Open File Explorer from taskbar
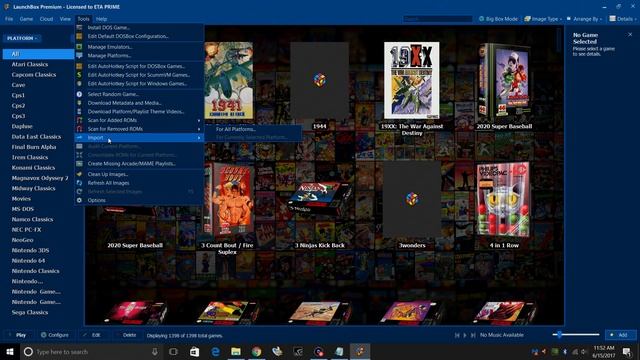 (x=236, y=351)
